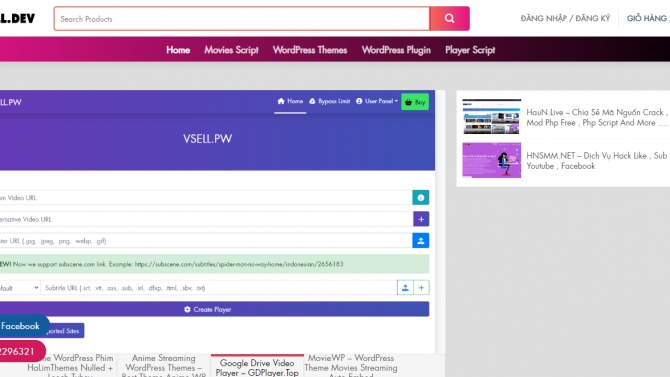Open the HNSMM.NET thumbnail image
This screenshot has height=377, width=670.
[x=491, y=160]
